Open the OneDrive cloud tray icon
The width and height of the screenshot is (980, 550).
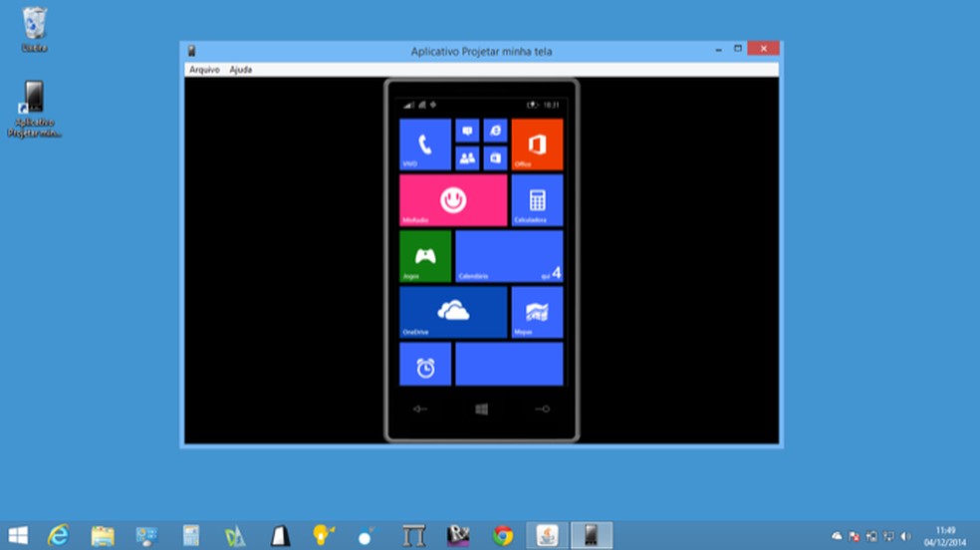[x=837, y=536]
